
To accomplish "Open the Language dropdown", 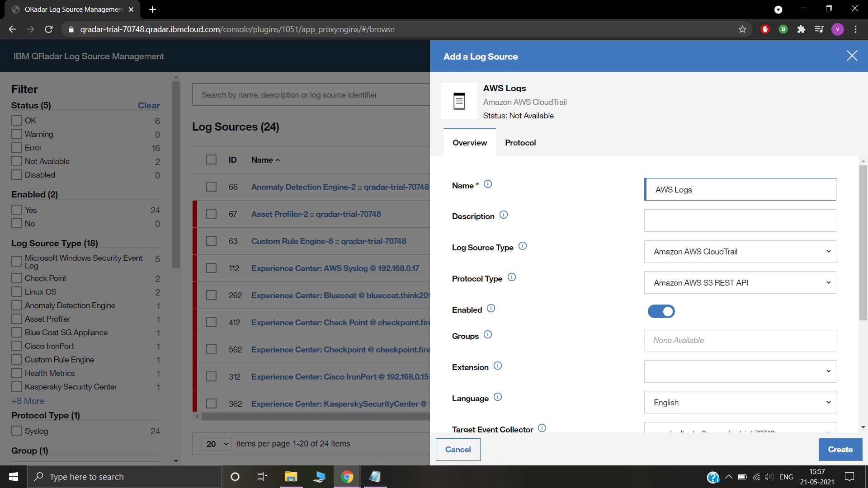I will click(740, 403).
